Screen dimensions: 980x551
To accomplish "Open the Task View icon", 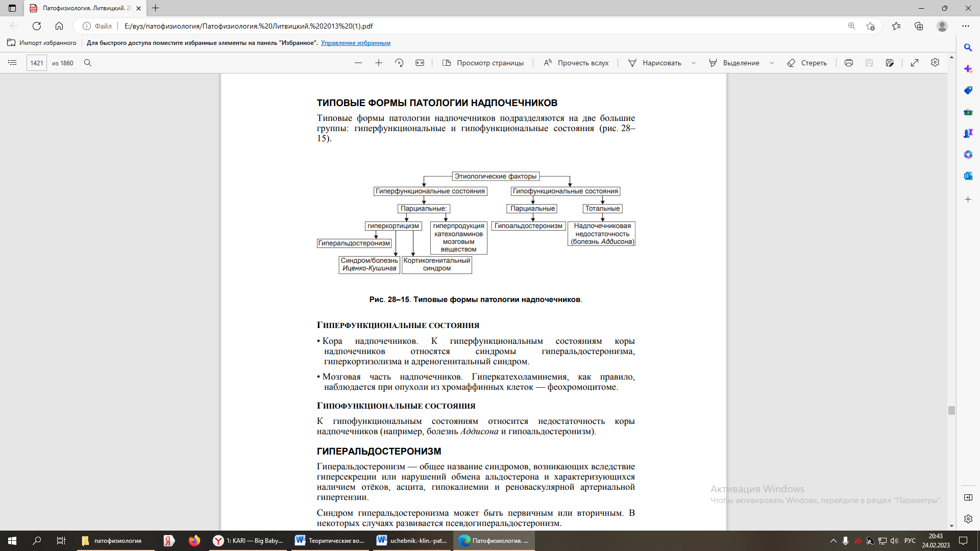I will click(x=61, y=541).
